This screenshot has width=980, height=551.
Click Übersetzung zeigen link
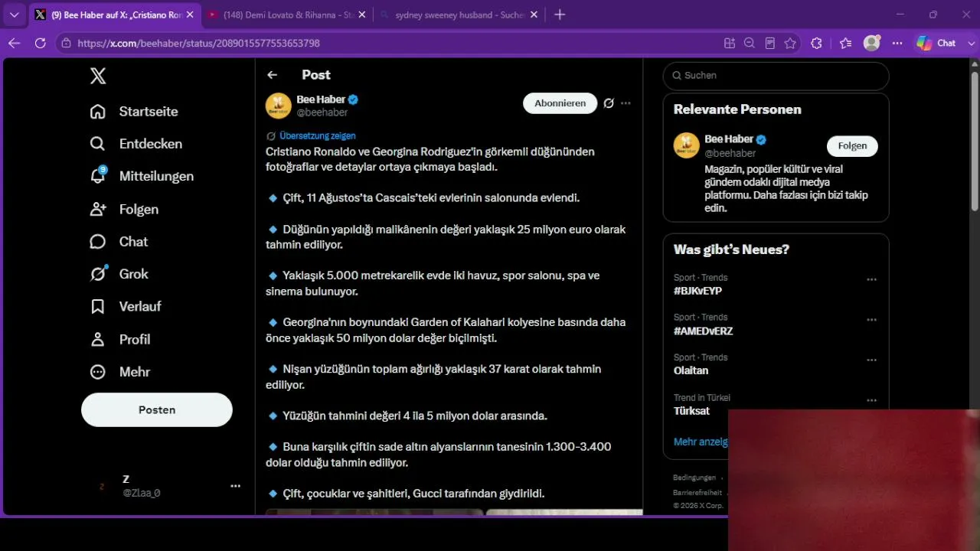tap(317, 136)
